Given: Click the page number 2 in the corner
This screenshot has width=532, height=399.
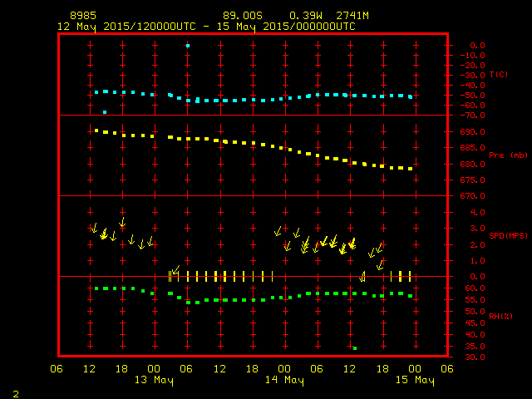Looking at the screenshot, I should point(16,394).
